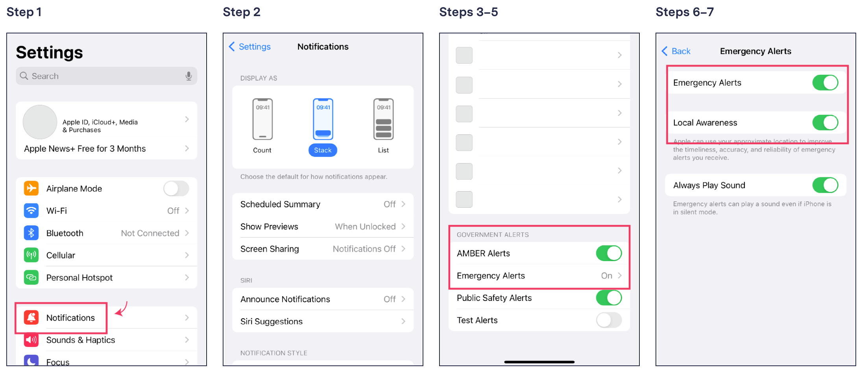Tap the red Notifications bell icon
Image resolution: width=868 pixels, height=376 pixels.
point(31,317)
